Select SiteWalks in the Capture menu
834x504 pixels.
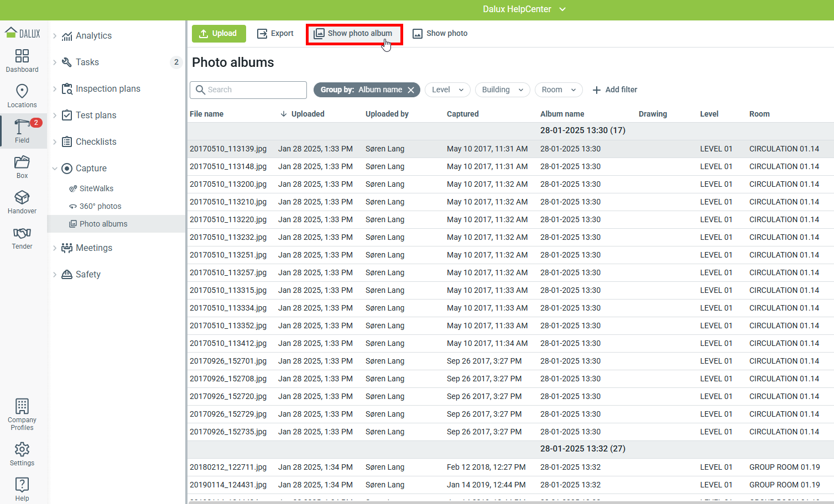point(96,188)
